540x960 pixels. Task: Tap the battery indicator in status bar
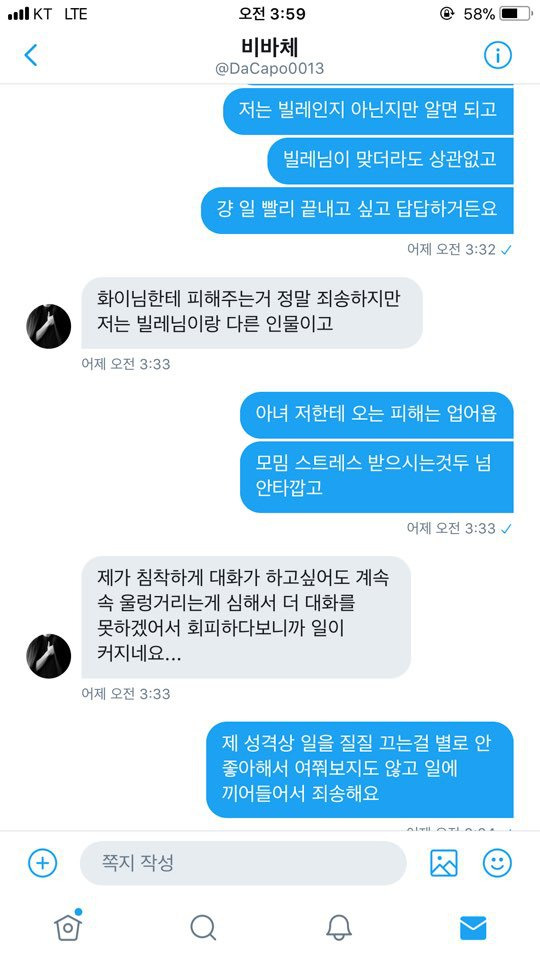click(x=516, y=13)
